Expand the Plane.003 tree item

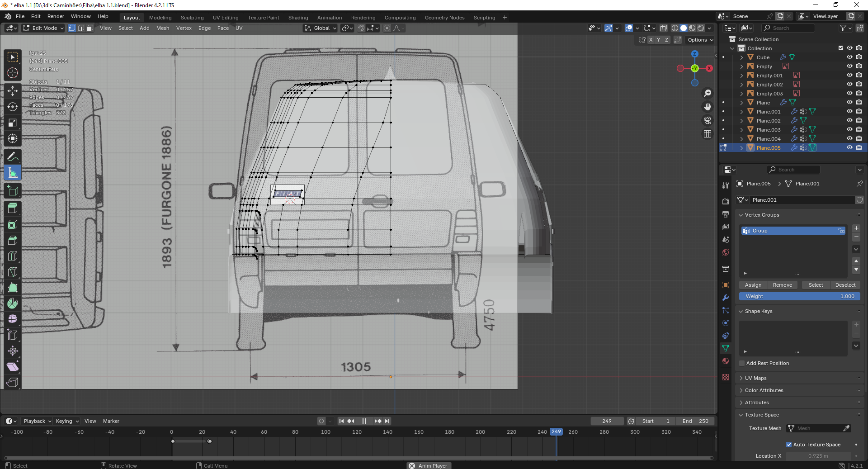click(741, 130)
